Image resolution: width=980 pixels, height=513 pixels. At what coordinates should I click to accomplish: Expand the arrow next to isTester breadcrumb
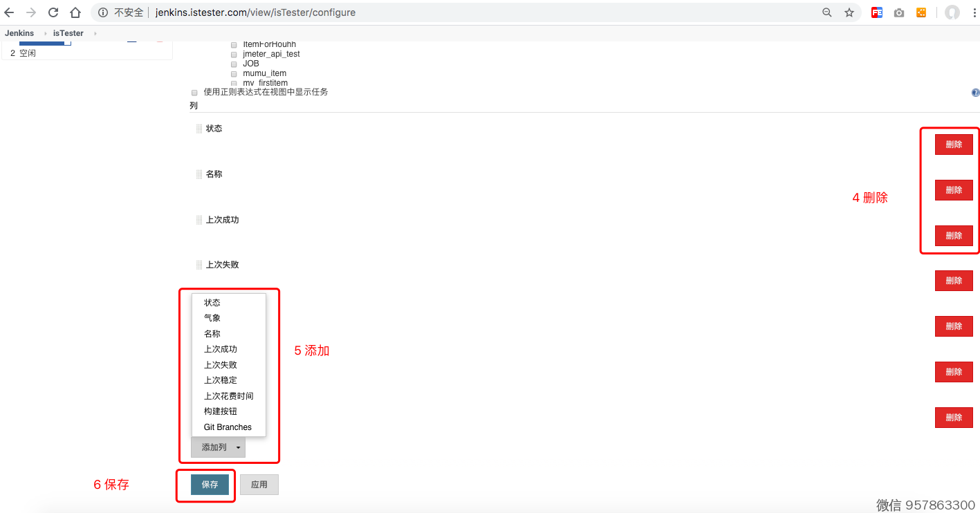click(95, 33)
